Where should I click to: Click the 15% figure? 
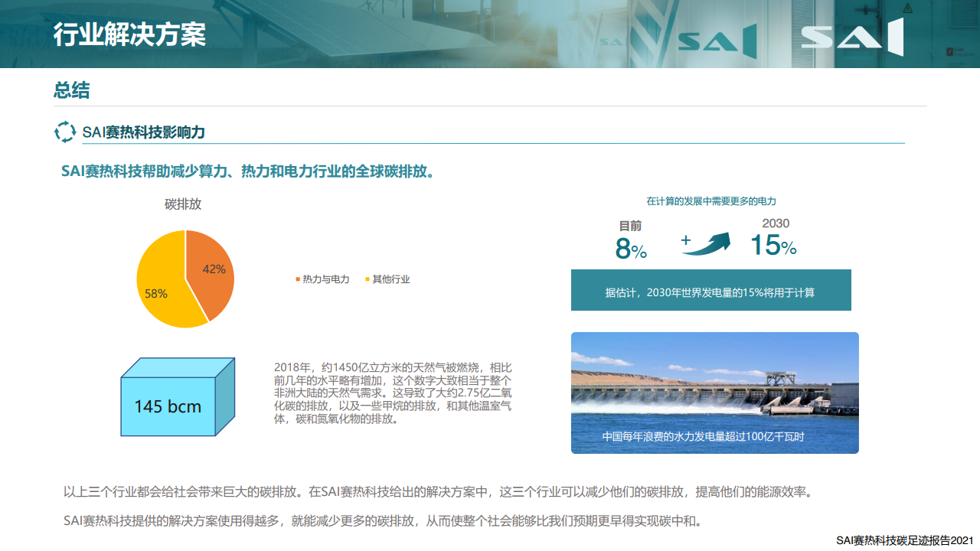click(x=773, y=246)
